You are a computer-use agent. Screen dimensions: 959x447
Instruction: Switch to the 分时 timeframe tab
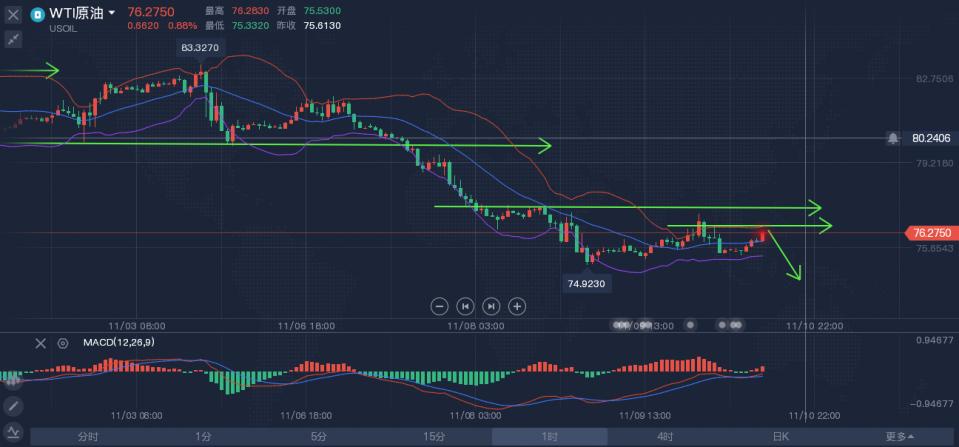pos(87,437)
